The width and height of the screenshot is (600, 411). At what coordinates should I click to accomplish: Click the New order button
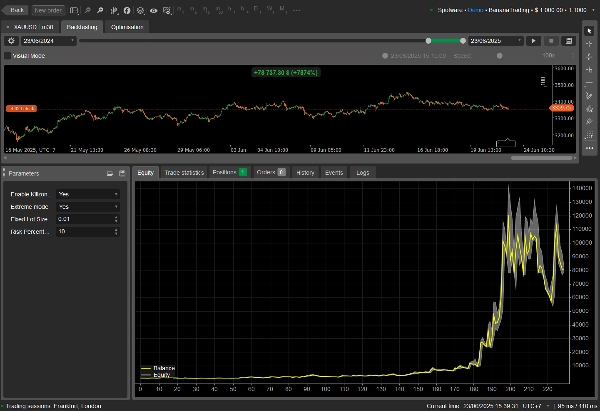coord(47,9)
